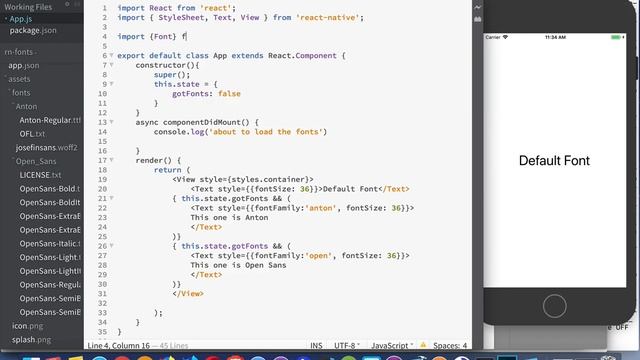Open OpenSans-Italic file

(50, 244)
